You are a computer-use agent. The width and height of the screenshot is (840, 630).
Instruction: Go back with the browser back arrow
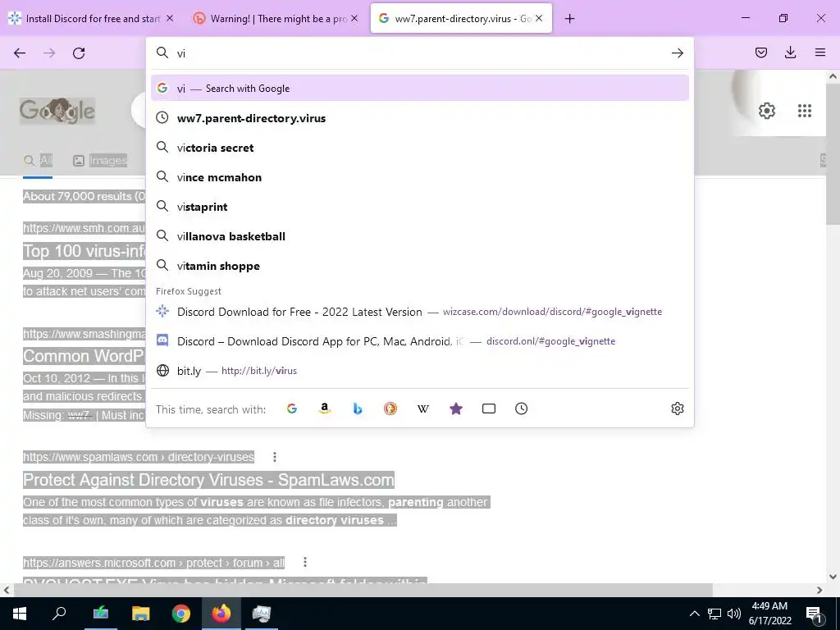click(20, 53)
